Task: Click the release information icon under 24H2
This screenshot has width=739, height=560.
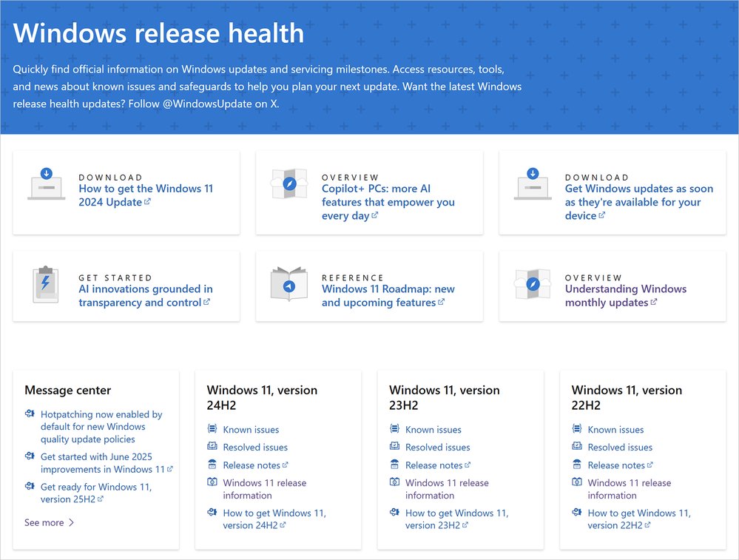Action: click(x=212, y=482)
